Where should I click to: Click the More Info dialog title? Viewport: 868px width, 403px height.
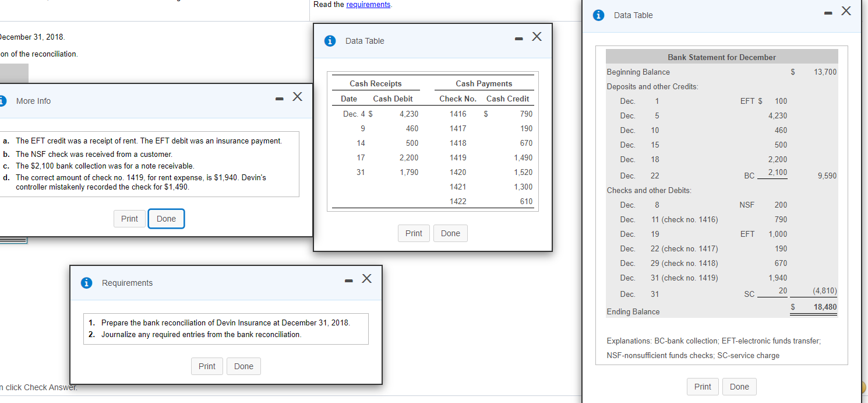point(33,101)
